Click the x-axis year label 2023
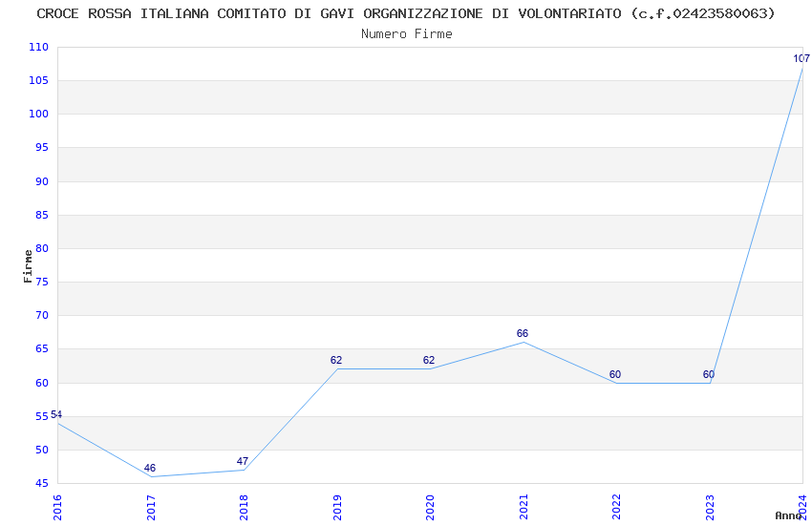Viewport: 812px width, 525px height. pyautogui.click(x=710, y=508)
